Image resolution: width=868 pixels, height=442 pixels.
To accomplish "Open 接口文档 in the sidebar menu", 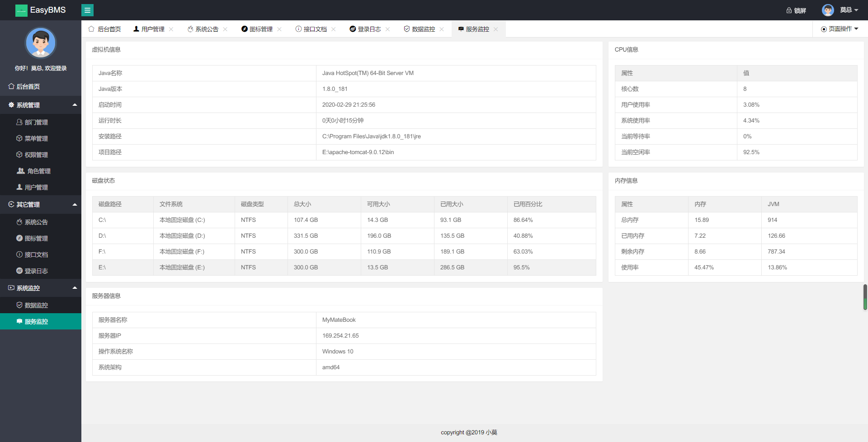I will (x=41, y=254).
